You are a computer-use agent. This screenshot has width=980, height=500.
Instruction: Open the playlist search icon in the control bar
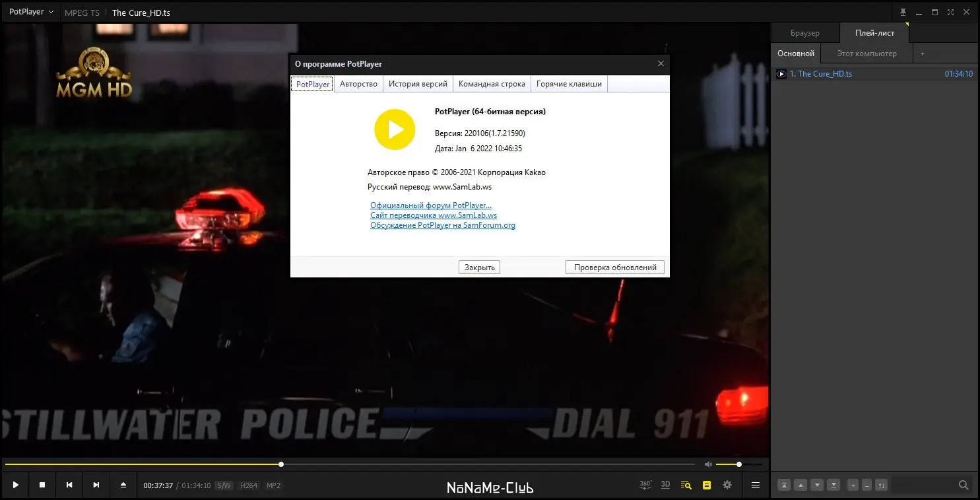point(686,485)
